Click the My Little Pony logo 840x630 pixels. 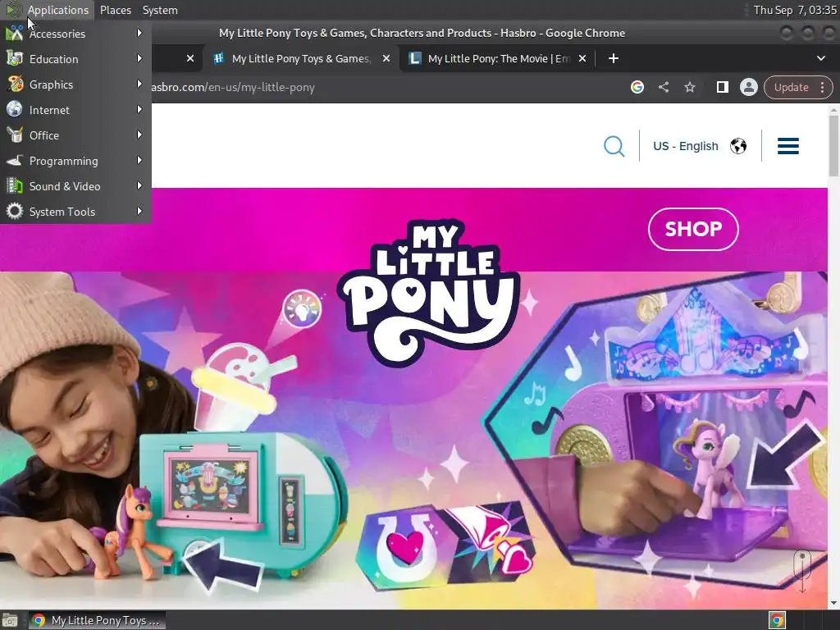point(428,293)
